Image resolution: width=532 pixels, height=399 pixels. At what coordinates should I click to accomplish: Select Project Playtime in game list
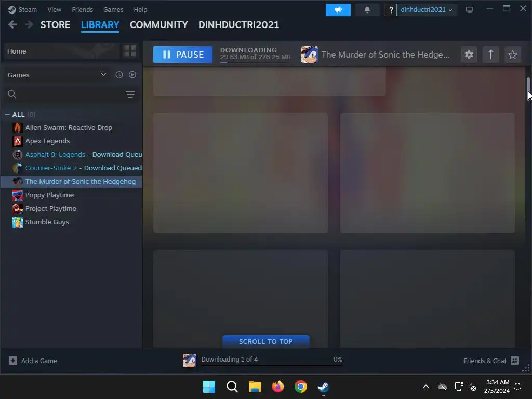tap(51, 209)
